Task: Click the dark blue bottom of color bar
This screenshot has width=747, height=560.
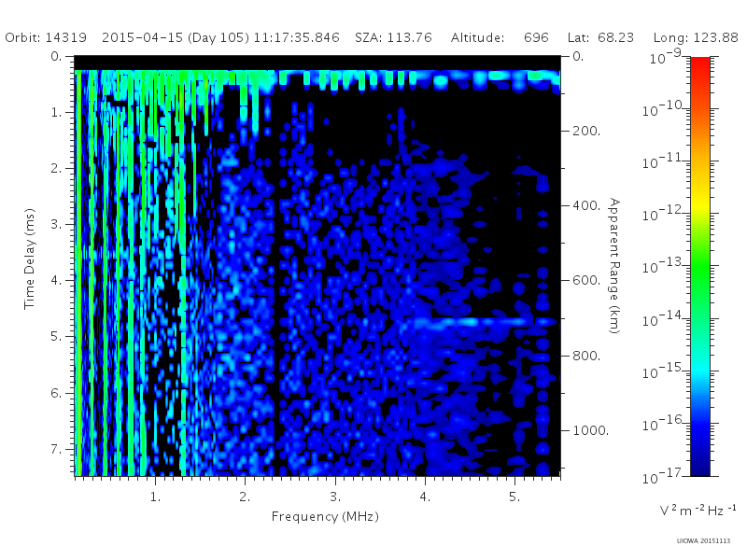Action: [699, 464]
